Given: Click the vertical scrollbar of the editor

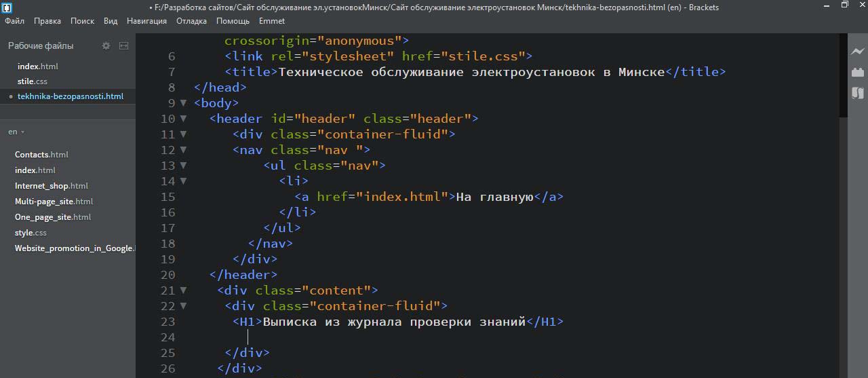Looking at the screenshot, I should coord(843,75).
